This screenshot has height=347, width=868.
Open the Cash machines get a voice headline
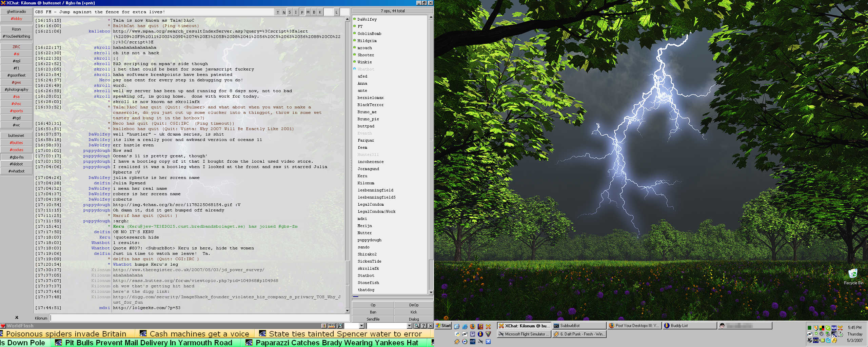click(199, 334)
